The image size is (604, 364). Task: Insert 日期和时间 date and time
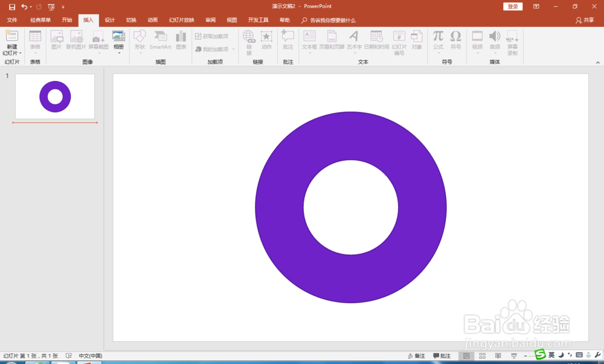click(376, 40)
